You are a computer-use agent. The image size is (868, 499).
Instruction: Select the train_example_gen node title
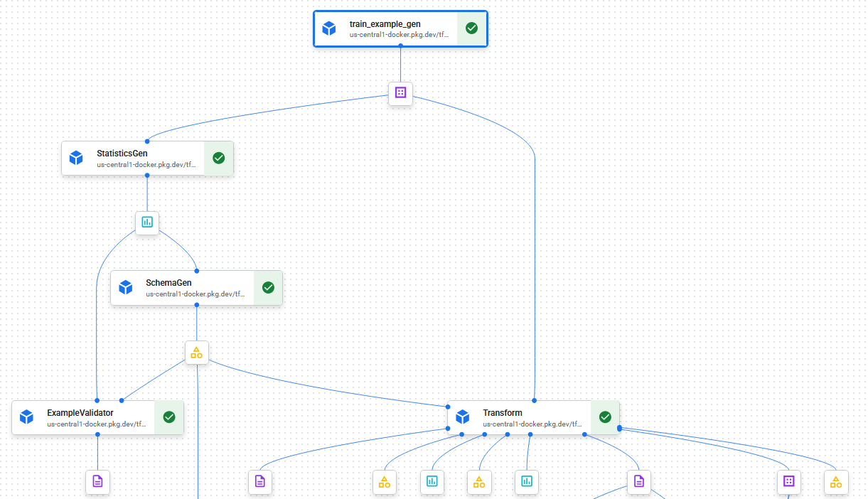click(385, 24)
